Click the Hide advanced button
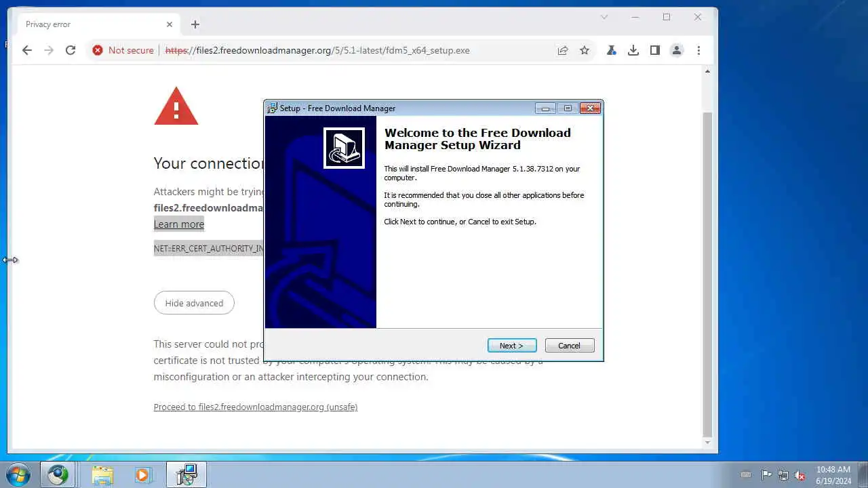 [x=194, y=303]
